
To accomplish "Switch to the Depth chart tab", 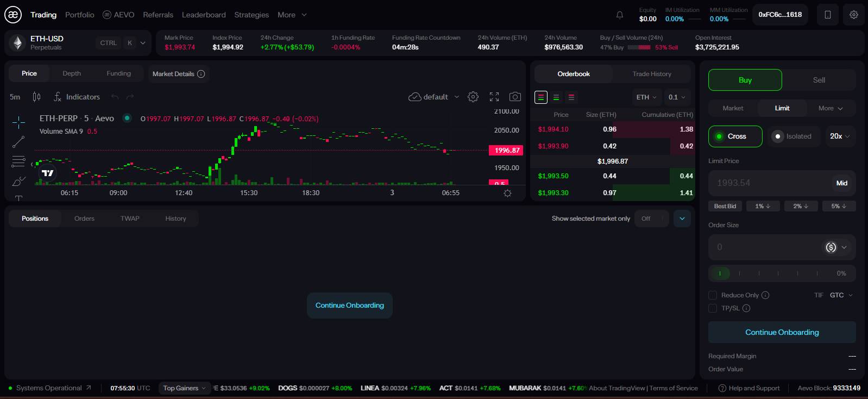I will click(72, 73).
